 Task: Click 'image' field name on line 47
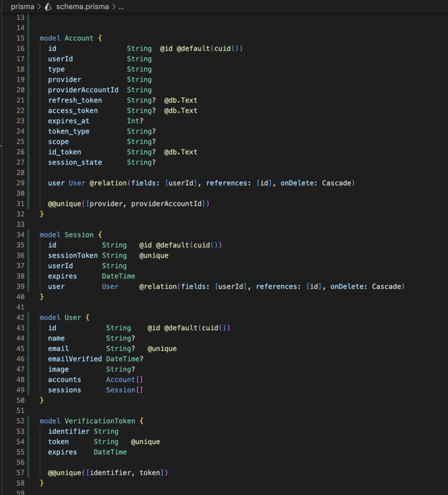(58, 369)
